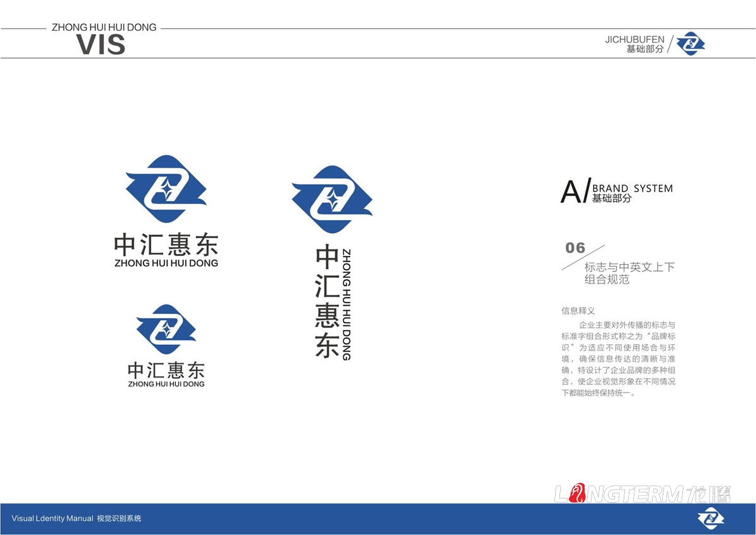This screenshot has height=535, width=756.
Task: Click the BRAND SYSTEM heading
Action: [633, 188]
